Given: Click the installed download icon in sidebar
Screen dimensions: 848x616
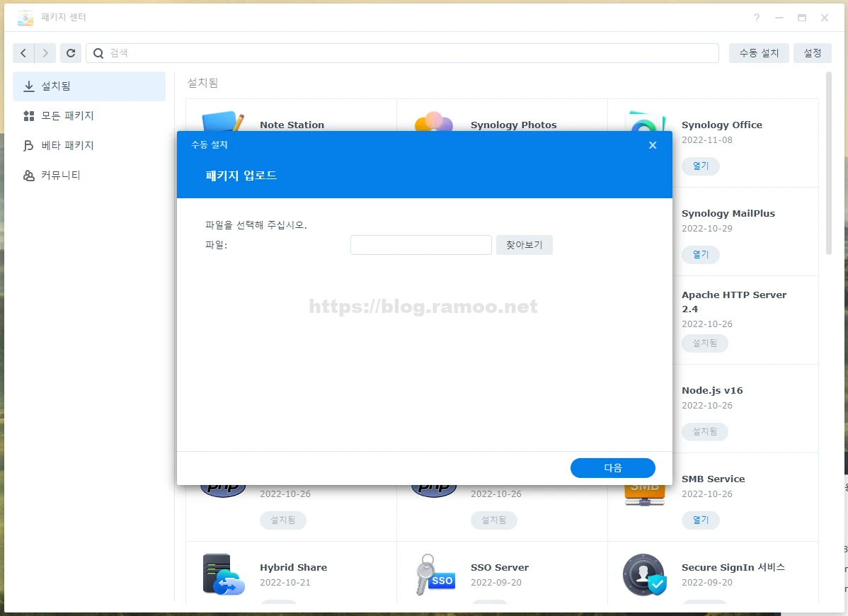Looking at the screenshot, I should tap(28, 86).
